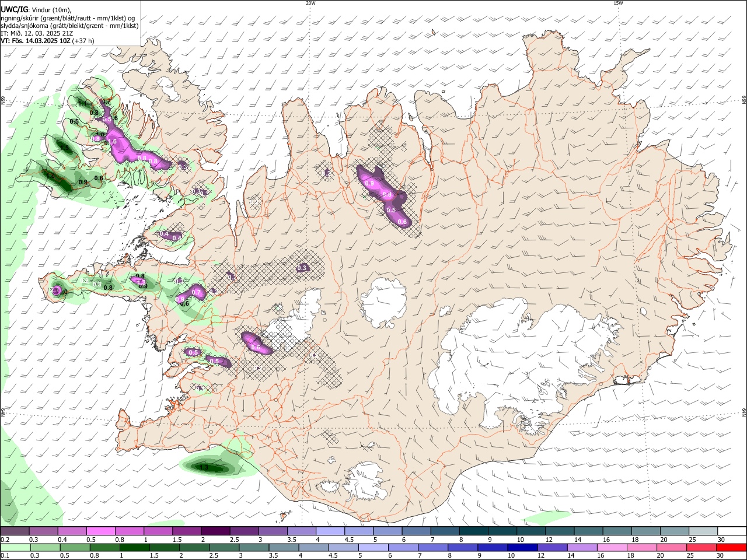Select the snow legend swatch between 8 and 9
The width and height of the screenshot is (747, 560).
474,531
